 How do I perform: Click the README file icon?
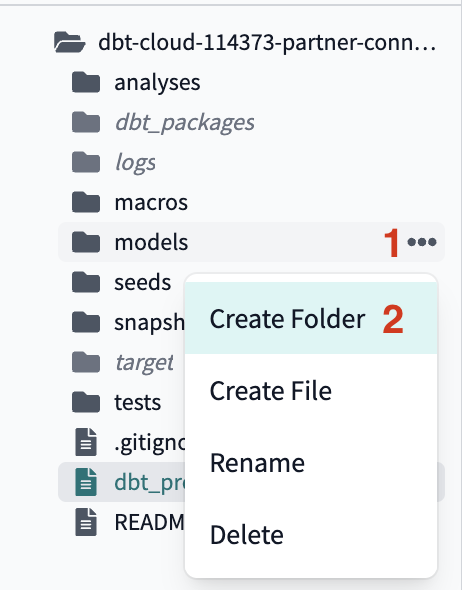tap(86, 522)
